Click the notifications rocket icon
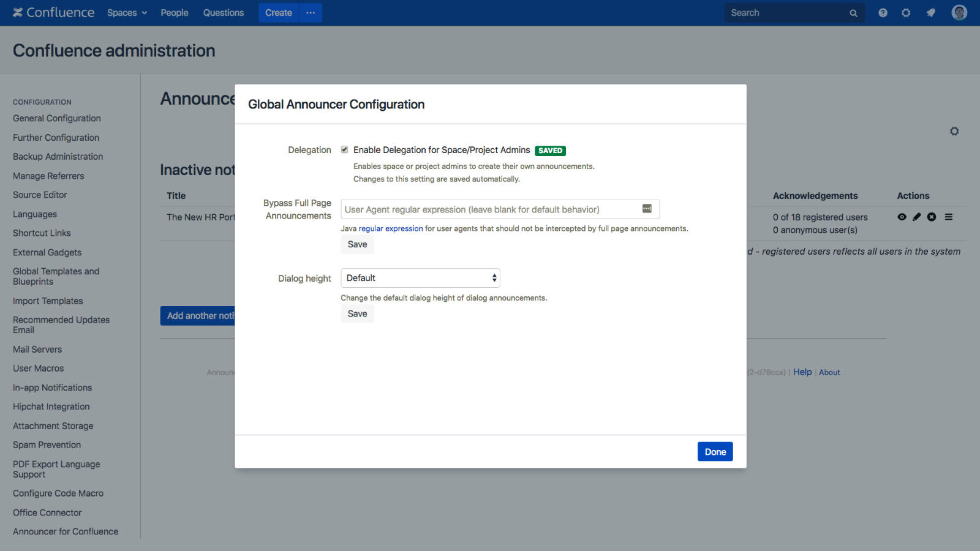 click(931, 13)
